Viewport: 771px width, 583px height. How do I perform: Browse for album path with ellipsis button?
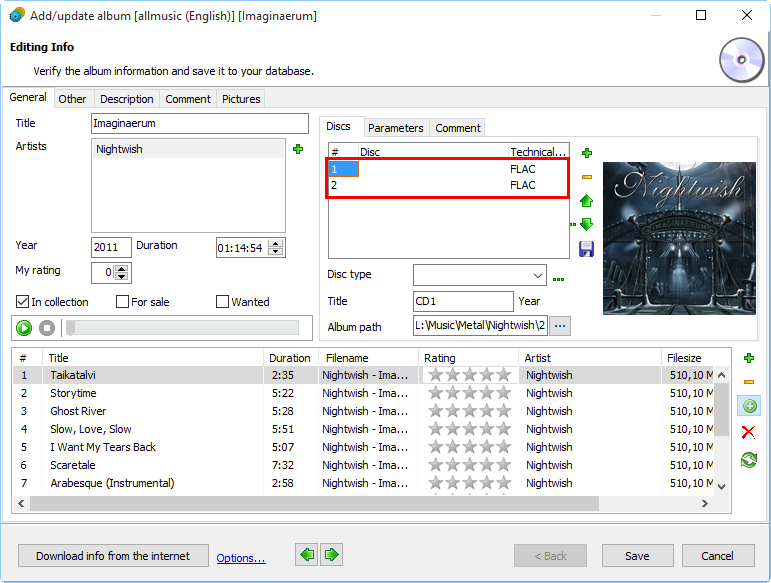coord(560,325)
